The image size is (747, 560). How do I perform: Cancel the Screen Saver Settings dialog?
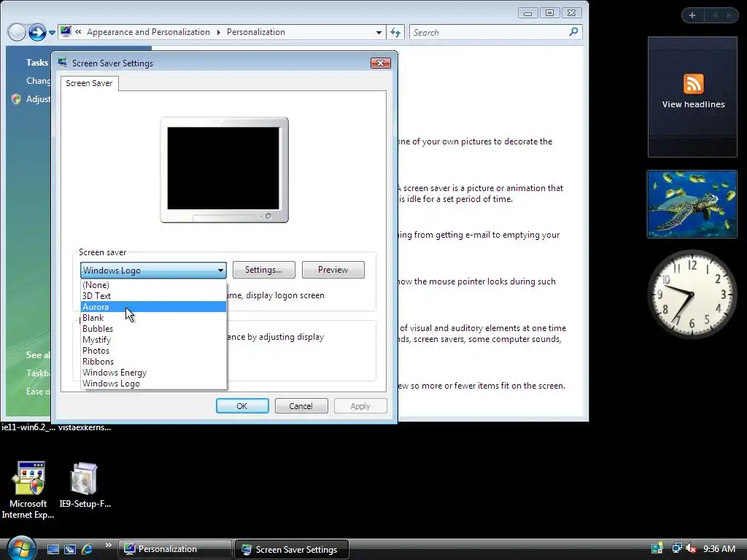click(301, 405)
